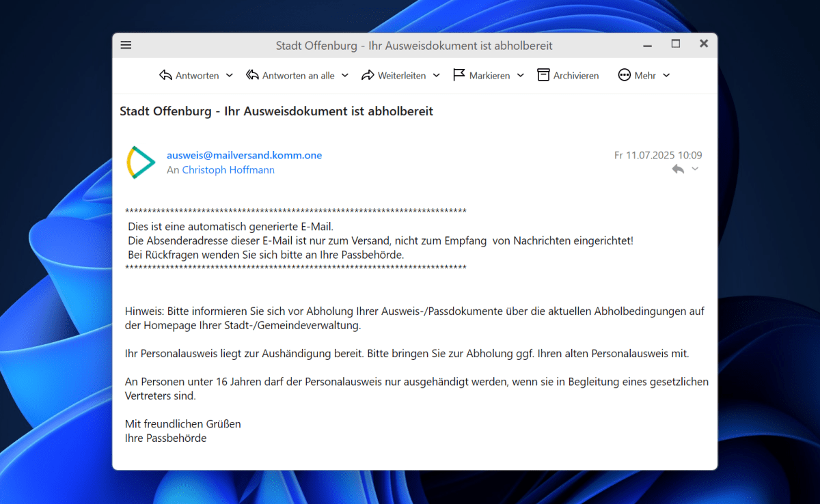
Task: Open the Christoph Hoffmann recipient link
Action: pos(228,169)
